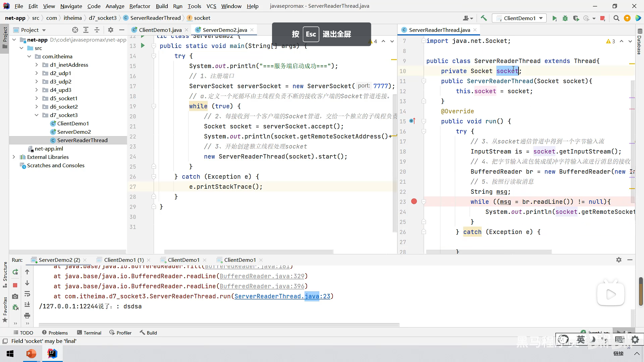Toggle the breakpoint on line 23
Viewport: 644px width, 362px height.
414,201
